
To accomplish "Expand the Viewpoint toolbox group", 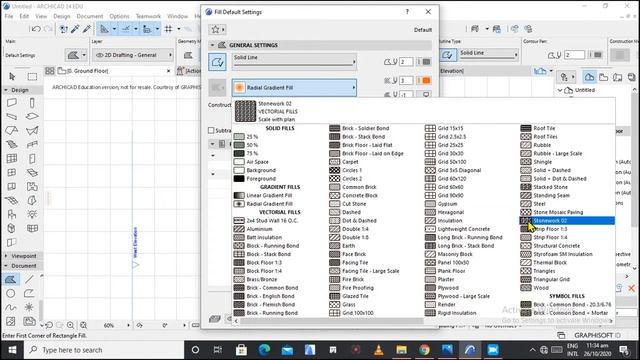I will pyautogui.click(x=6, y=256).
